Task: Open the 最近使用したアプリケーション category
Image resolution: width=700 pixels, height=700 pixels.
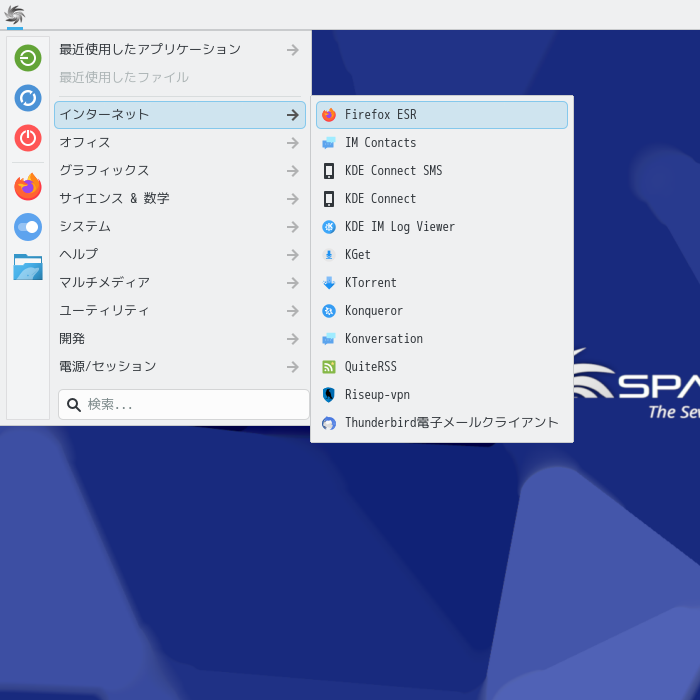Action: click(180, 50)
